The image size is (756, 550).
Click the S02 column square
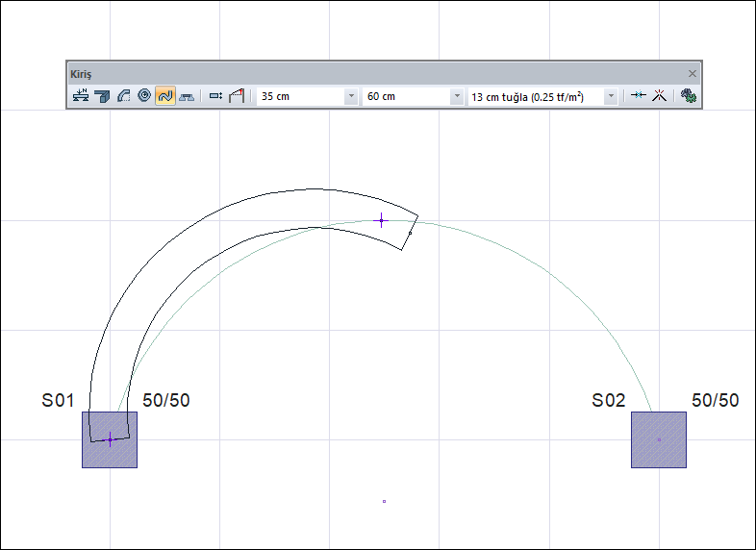tap(659, 440)
